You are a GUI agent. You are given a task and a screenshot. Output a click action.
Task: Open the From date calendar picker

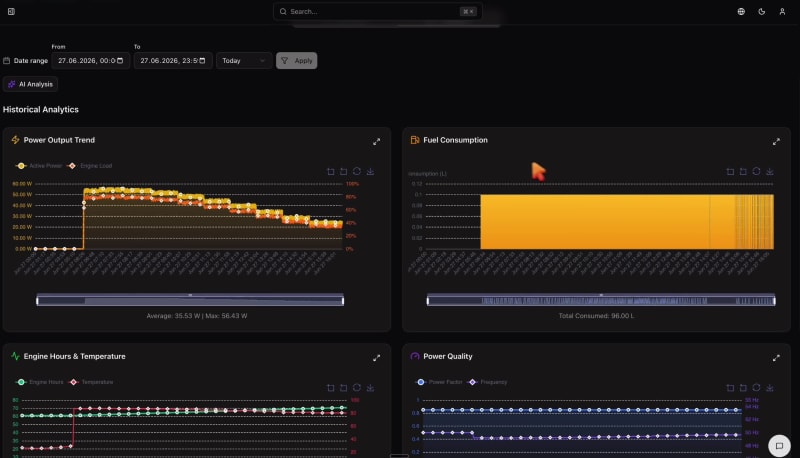click(120, 61)
